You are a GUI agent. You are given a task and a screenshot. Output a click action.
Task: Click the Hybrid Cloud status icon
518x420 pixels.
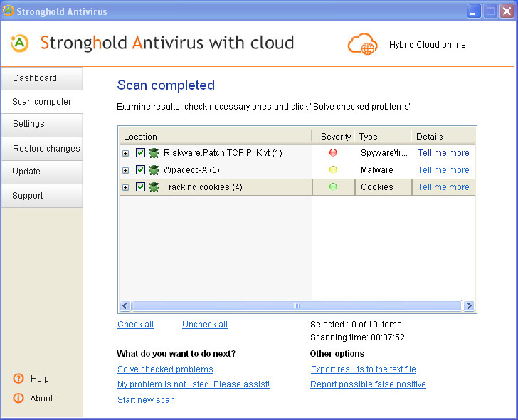point(362,44)
